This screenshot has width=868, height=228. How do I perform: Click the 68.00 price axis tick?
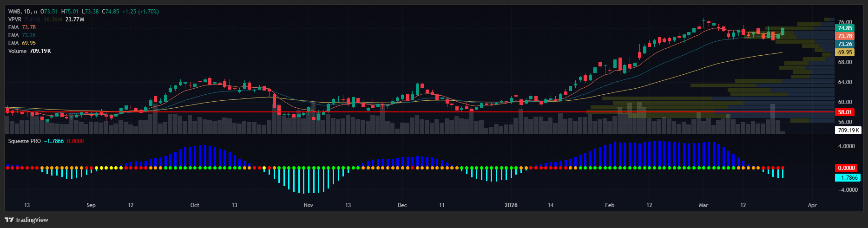(x=845, y=62)
